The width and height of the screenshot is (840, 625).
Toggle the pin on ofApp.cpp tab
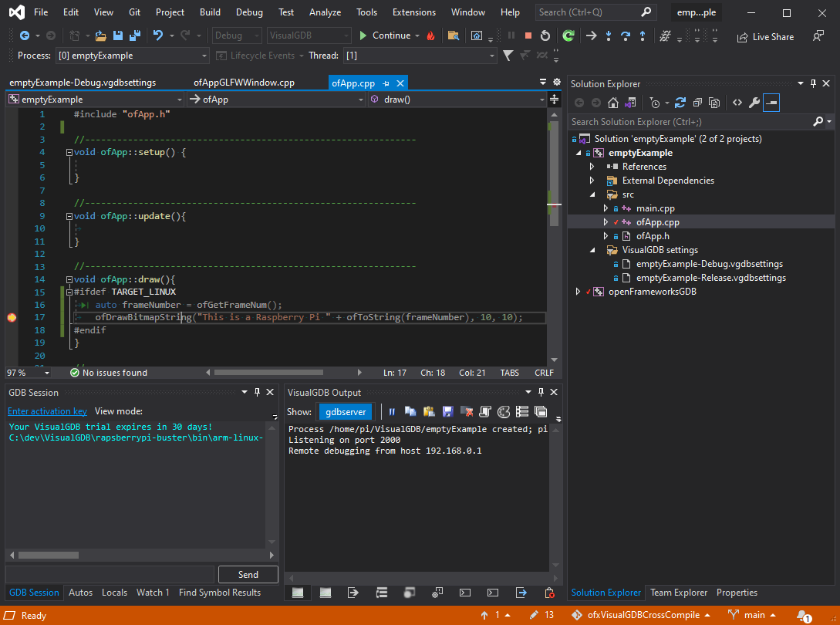tap(386, 83)
